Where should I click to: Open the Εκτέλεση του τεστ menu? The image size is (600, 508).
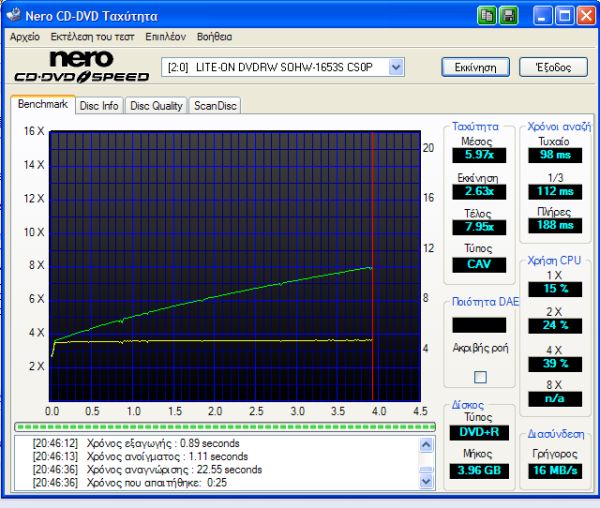pos(92,37)
